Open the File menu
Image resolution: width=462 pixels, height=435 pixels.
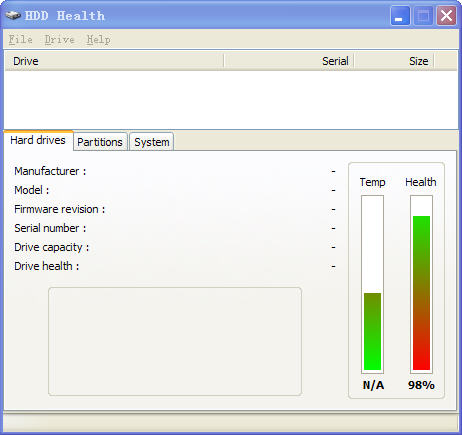pos(20,39)
